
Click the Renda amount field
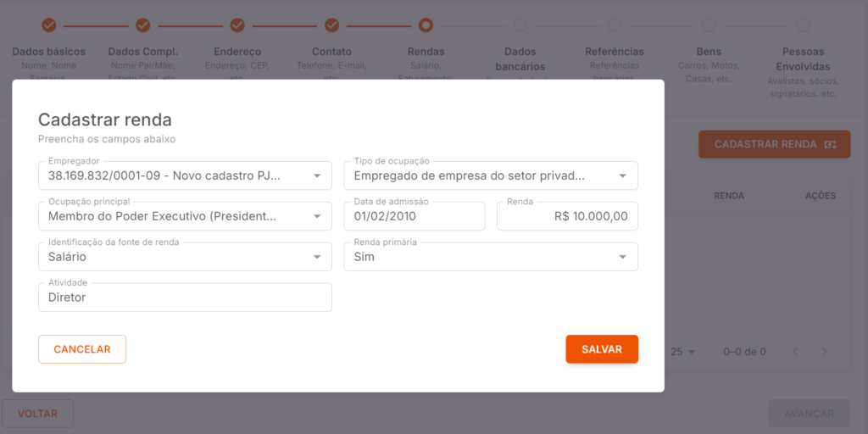pos(567,216)
